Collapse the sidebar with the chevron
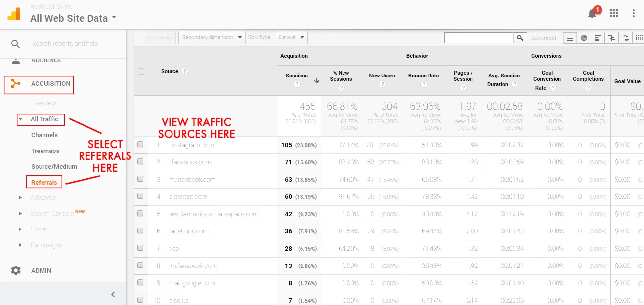Viewport: 644px width, 305px height. click(113, 294)
